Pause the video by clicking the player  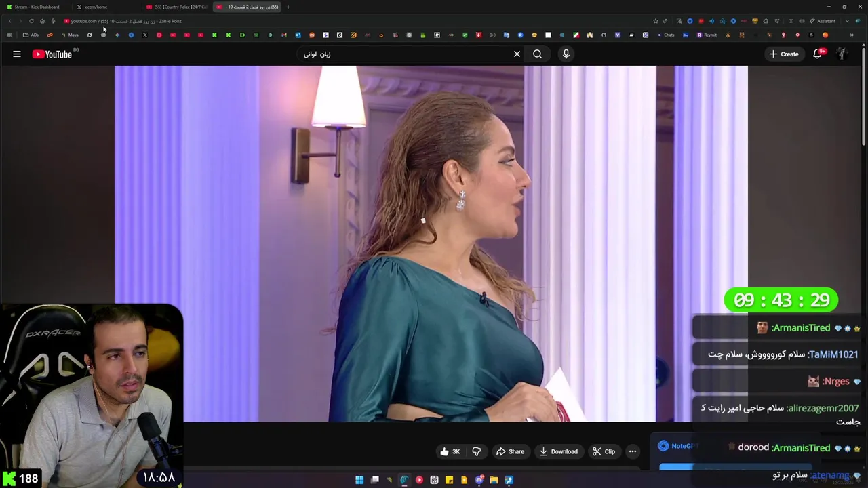tap(431, 243)
